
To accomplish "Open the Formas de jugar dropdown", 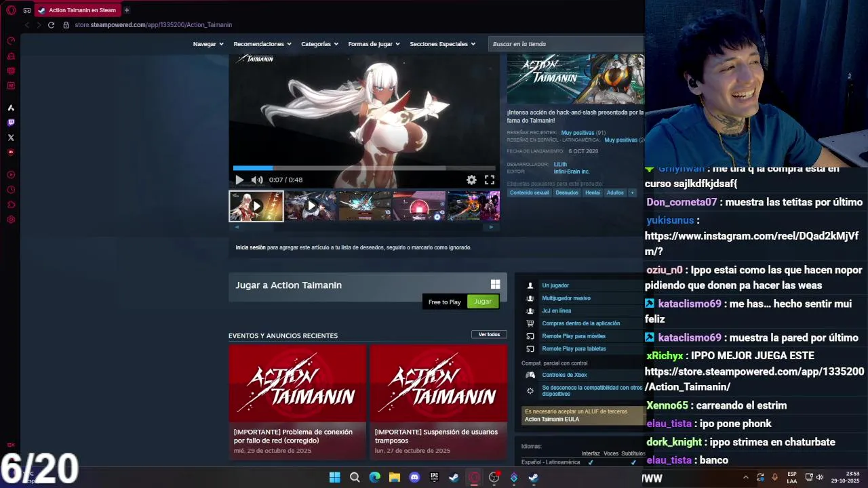I will click(374, 44).
